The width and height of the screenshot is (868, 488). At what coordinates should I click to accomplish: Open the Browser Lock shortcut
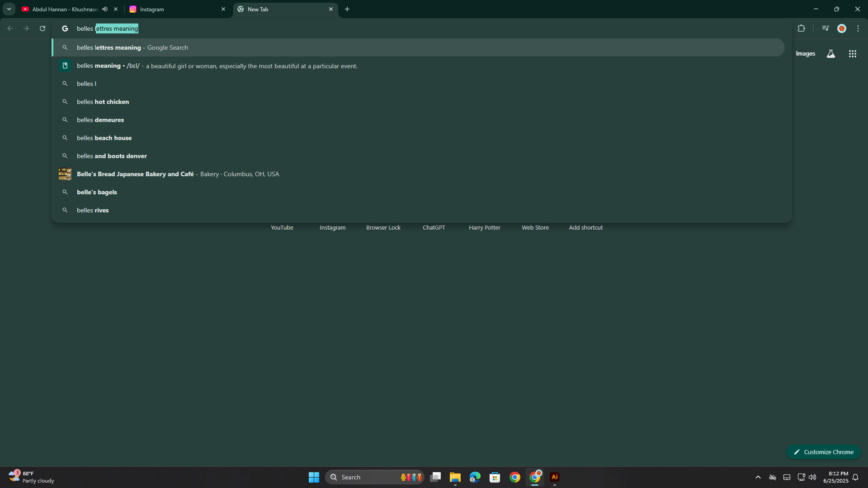[383, 228]
